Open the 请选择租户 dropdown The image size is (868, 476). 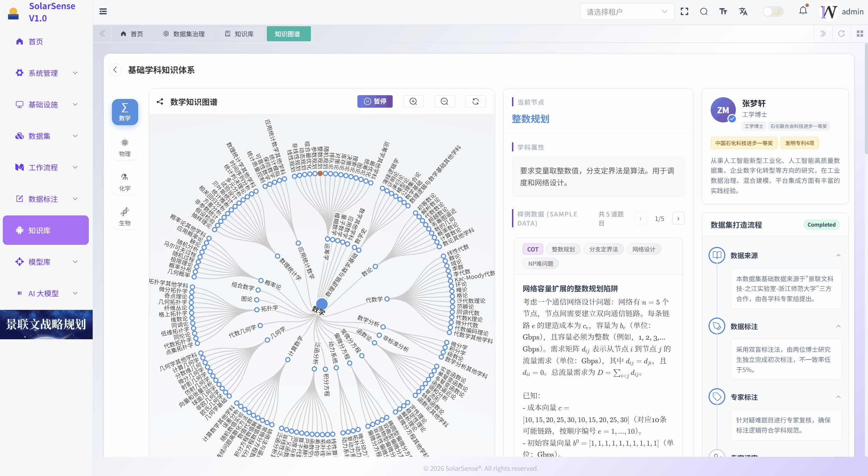point(627,12)
